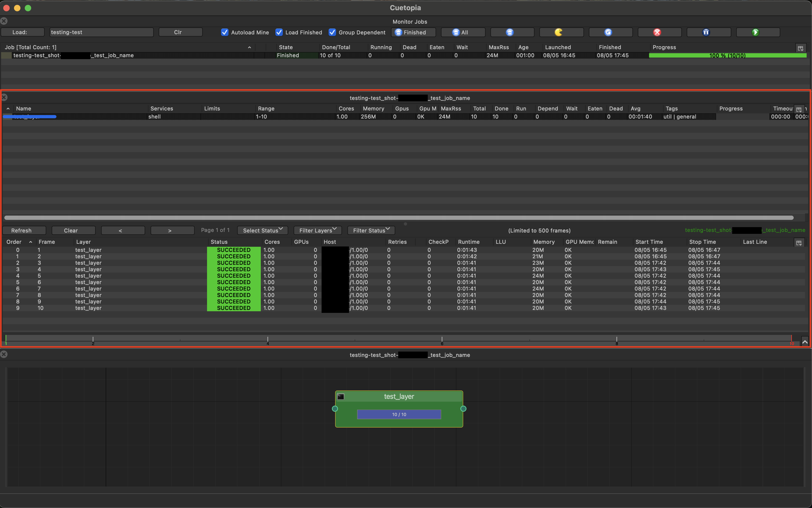The image size is (812, 508).
Task: Click SUCCEEDED status of frame 5
Action: click(x=234, y=276)
